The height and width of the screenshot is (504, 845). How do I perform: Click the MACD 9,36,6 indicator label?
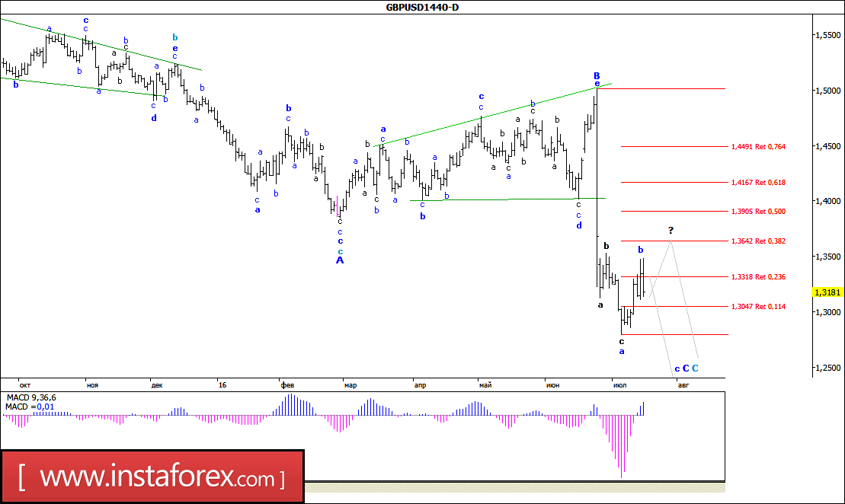pyautogui.click(x=31, y=398)
